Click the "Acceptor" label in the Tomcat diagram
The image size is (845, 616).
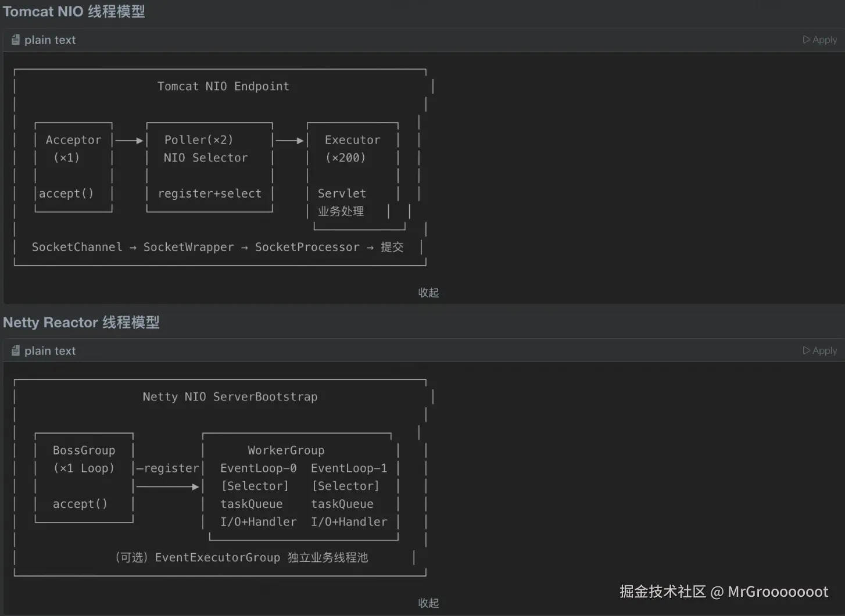click(73, 140)
